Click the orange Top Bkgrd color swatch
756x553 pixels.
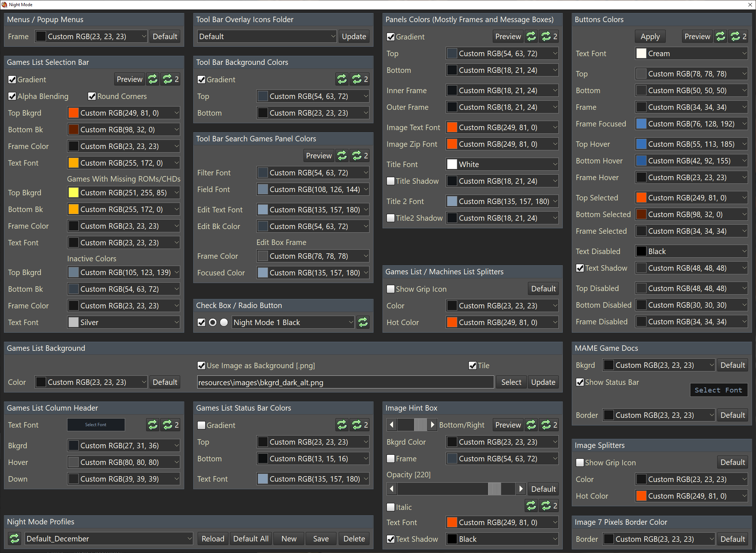coord(74,113)
